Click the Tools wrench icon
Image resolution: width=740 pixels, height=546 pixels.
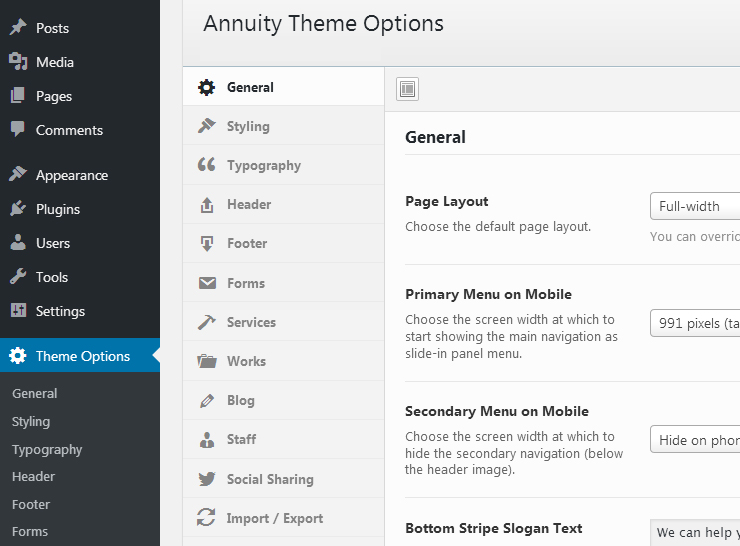[18, 277]
